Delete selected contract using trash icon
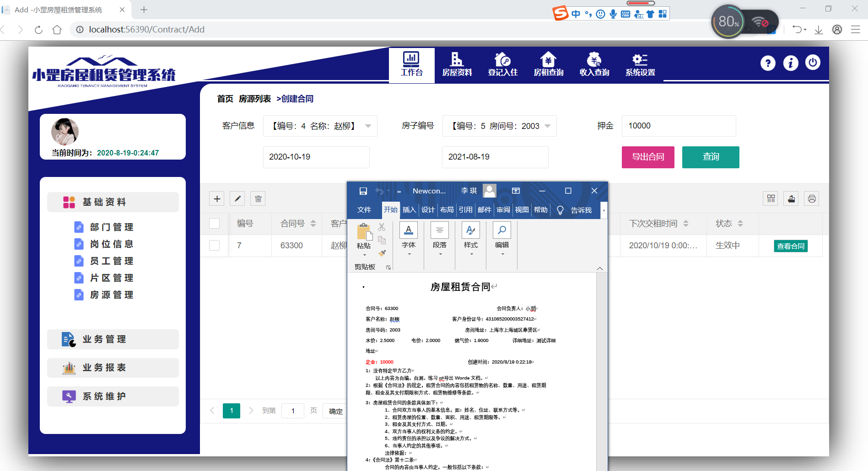Screen dimensions: 868x471 coord(258,198)
